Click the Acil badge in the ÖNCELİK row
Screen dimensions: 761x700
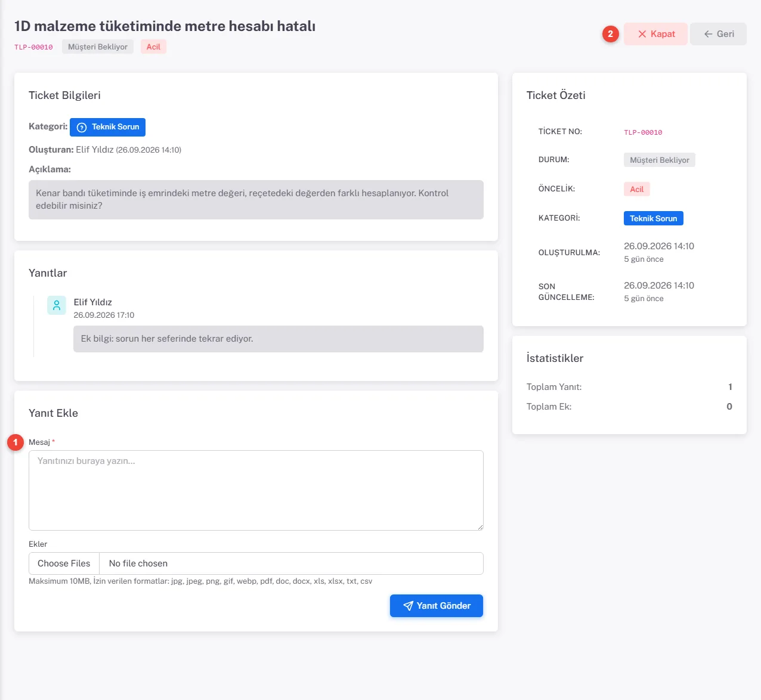(637, 189)
